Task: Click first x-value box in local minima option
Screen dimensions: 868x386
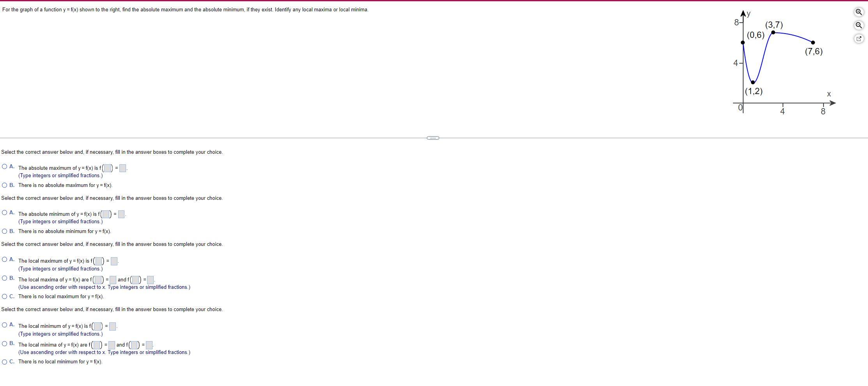Action: (96, 345)
